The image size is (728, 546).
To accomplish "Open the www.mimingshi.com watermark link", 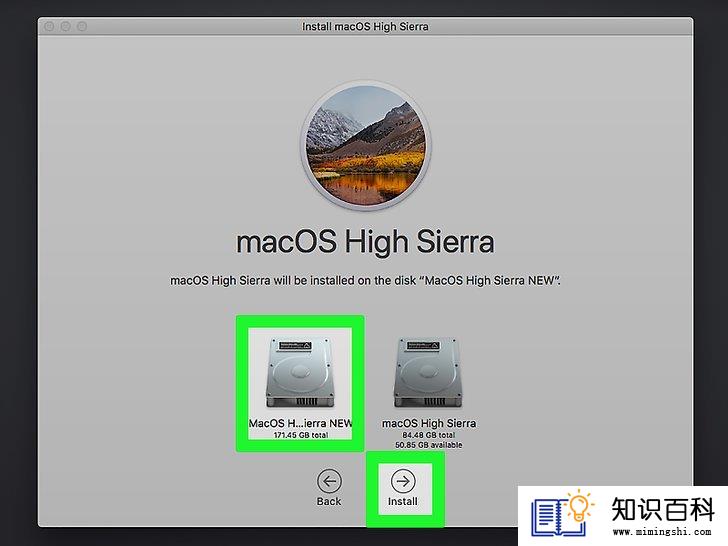I will click(x=662, y=532).
